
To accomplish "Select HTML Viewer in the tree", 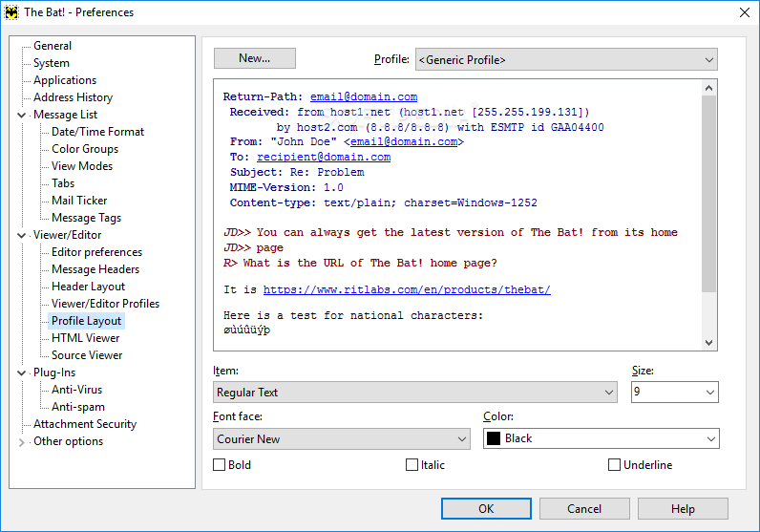I will [x=85, y=338].
